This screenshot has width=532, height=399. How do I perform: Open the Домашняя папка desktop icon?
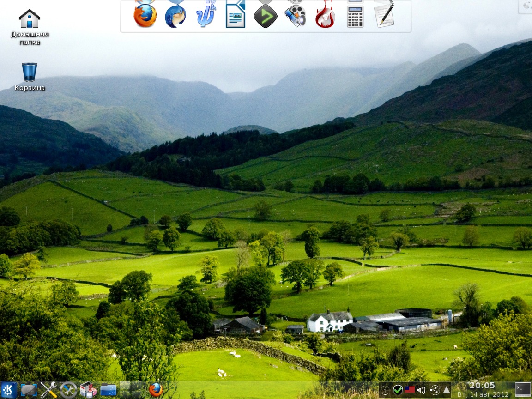(30, 27)
